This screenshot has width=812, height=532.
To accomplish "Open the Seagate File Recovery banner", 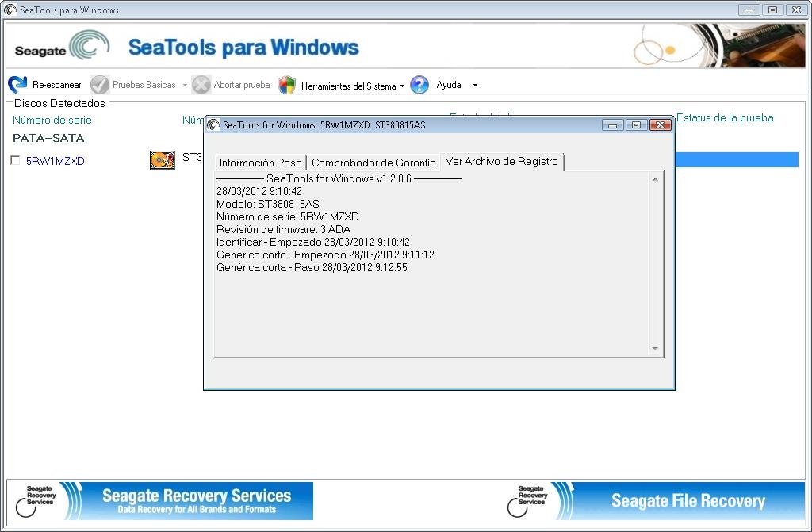I will (654, 501).
